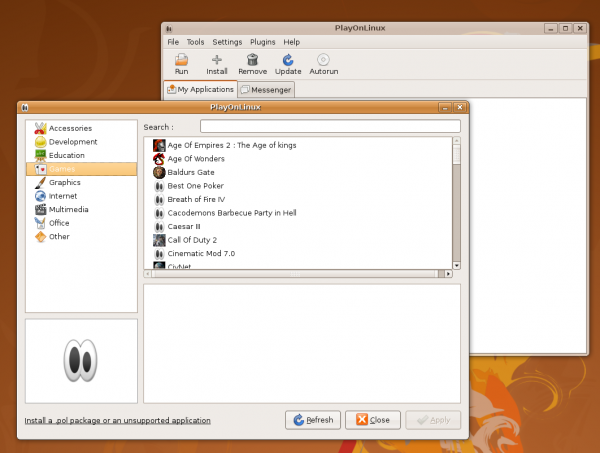The height and width of the screenshot is (453, 600).
Task: Select Cacodemons Barbecue Party in Hell
Action: [x=232, y=213]
